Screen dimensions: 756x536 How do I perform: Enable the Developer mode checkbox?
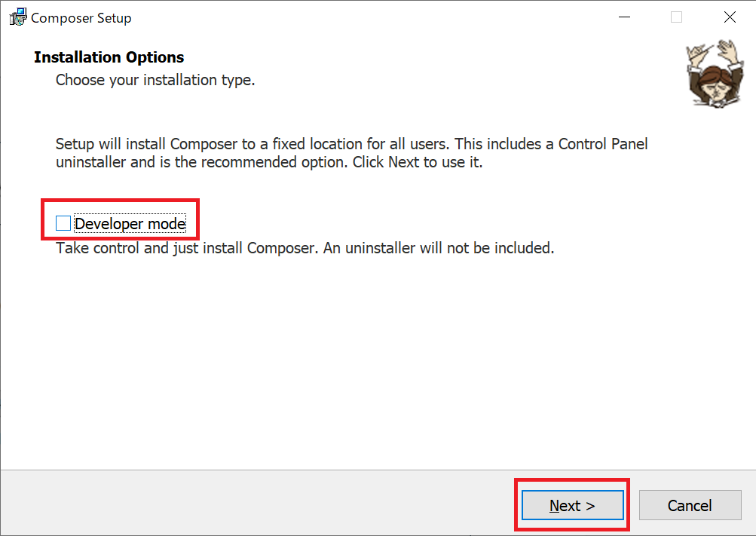(63, 223)
